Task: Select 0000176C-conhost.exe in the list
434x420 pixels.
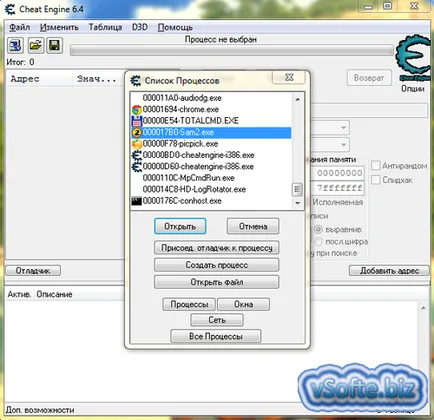Action: [x=211, y=201]
